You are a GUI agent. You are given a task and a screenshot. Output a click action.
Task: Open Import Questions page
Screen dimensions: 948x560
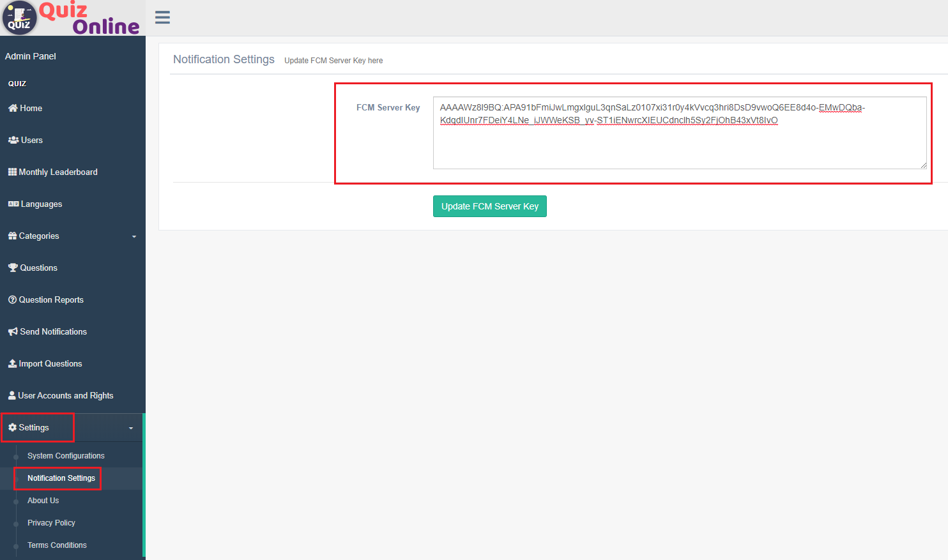(x=73, y=363)
